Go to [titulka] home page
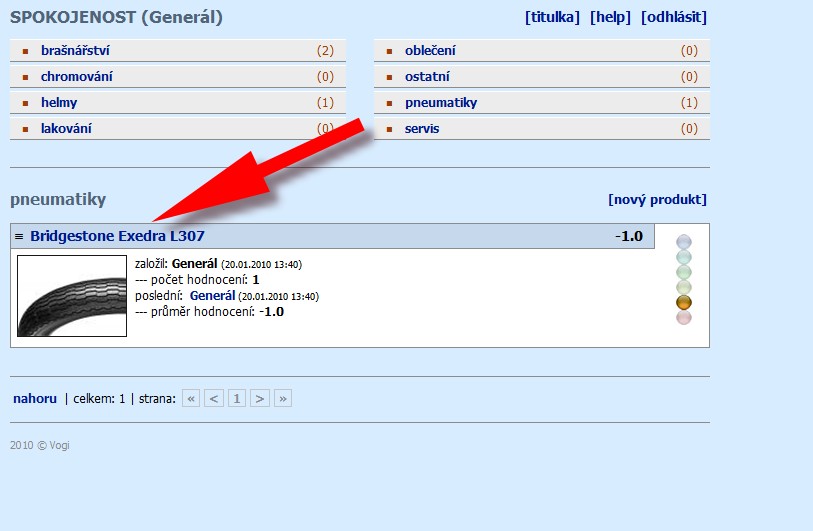Viewport: 813px width, 531px height. (x=552, y=17)
